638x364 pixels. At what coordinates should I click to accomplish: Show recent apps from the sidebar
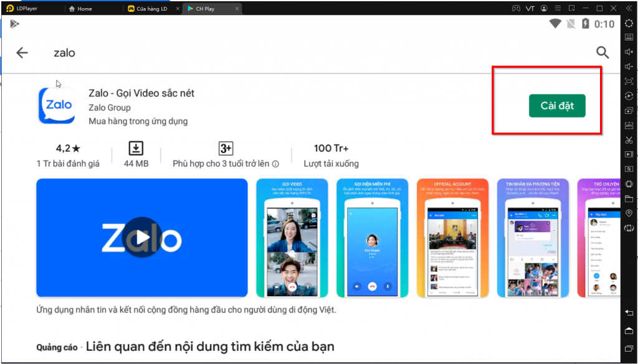click(629, 348)
